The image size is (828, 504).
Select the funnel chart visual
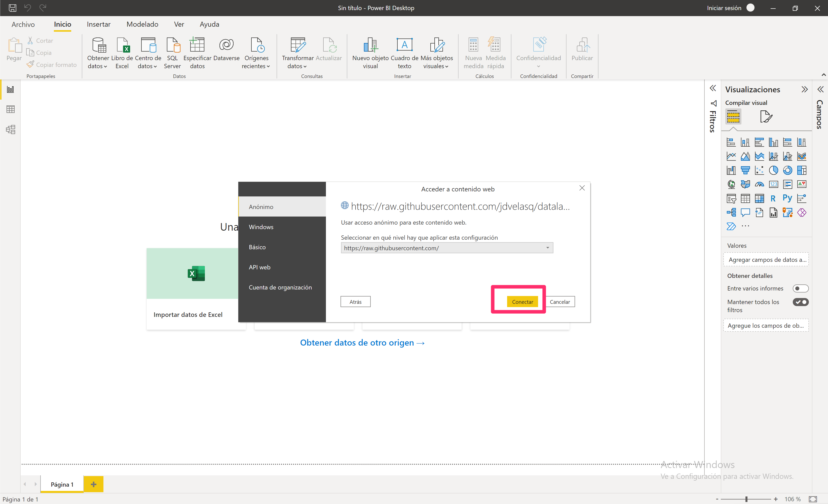[745, 170]
